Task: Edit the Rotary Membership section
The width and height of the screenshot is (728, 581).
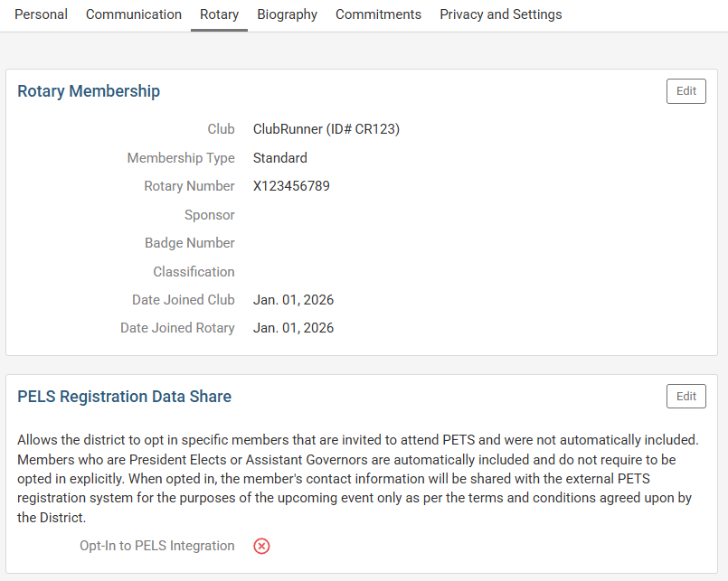Action: [685, 91]
